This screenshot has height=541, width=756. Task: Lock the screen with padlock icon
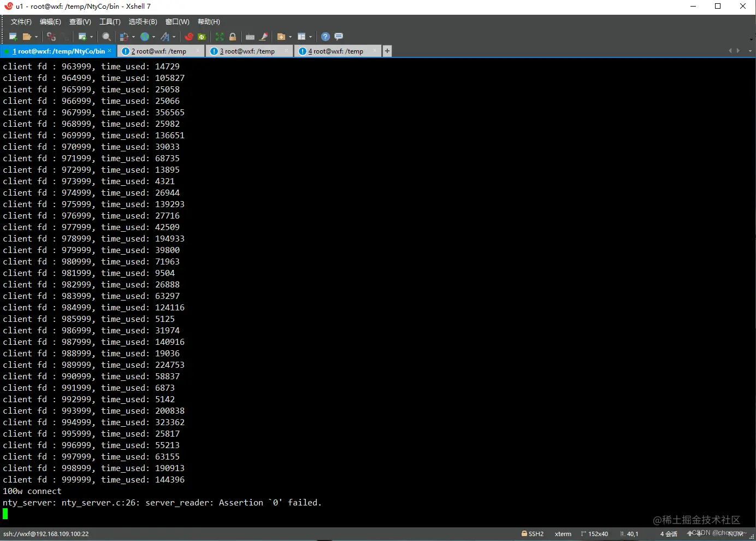tap(233, 37)
